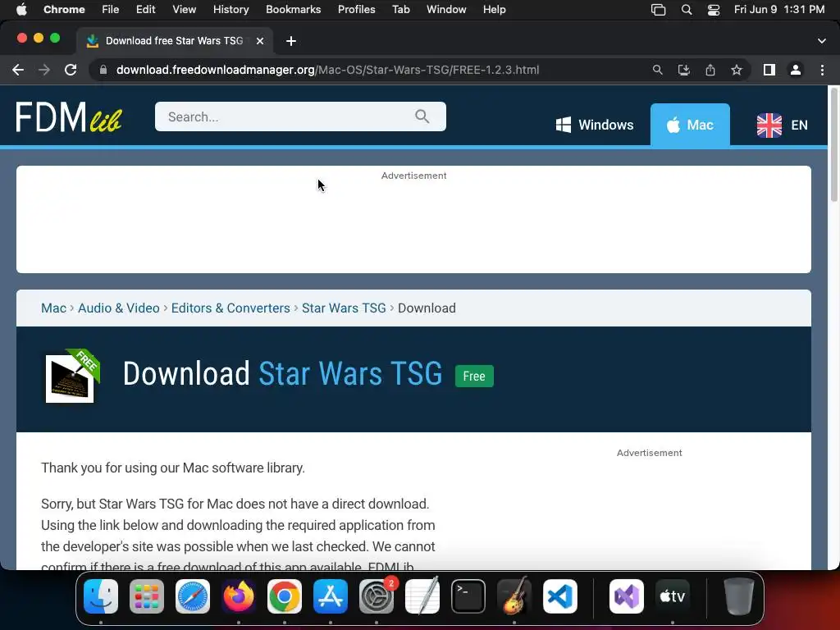This screenshot has height=630, width=840.
Task: Click the FDMlib logo
Action: [x=69, y=116]
